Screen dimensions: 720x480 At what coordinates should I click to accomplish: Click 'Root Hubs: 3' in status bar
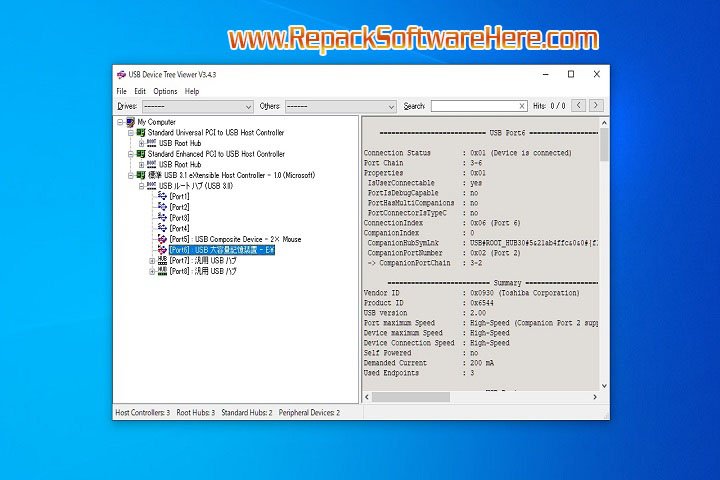pyautogui.click(x=196, y=412)
